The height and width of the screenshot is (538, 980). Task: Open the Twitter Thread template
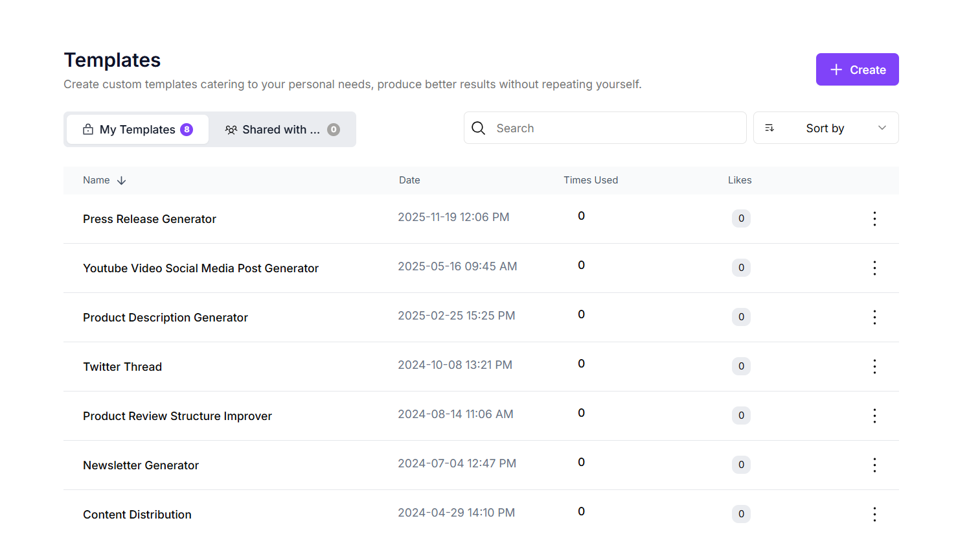(122, 366)
